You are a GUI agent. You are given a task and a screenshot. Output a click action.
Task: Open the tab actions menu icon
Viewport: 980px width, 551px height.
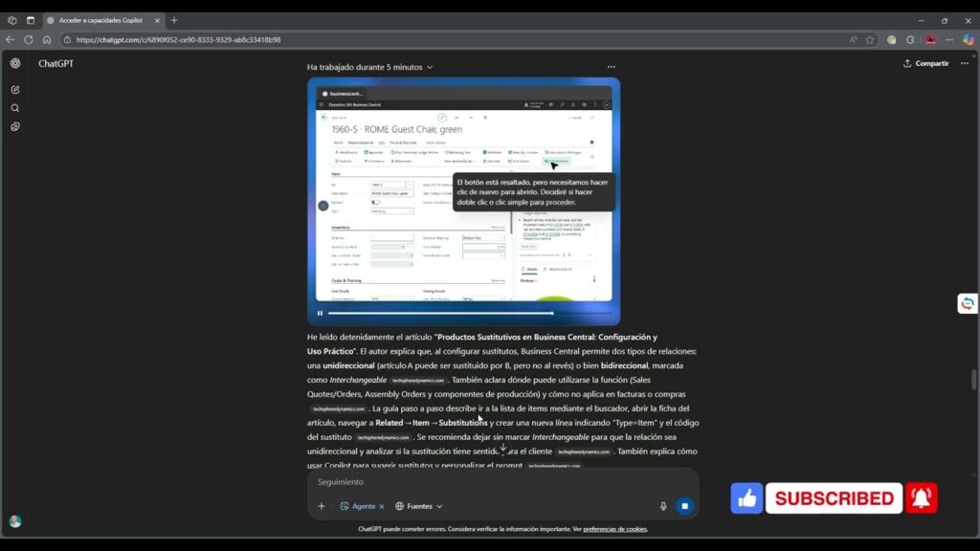[x=31, y=21]
